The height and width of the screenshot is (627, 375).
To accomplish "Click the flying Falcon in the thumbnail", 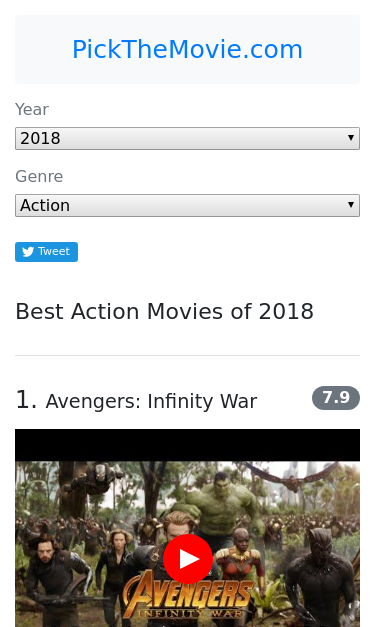I will (292, 476).
